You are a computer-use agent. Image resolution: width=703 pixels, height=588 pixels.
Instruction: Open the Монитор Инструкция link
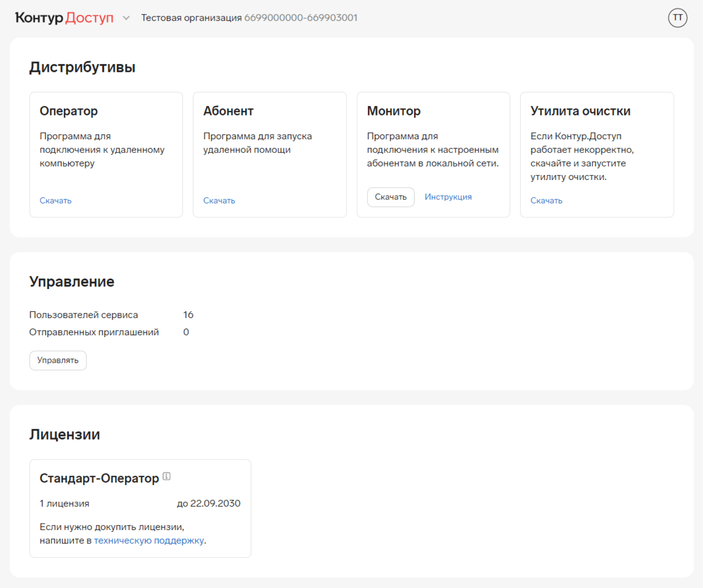point(448,197)
